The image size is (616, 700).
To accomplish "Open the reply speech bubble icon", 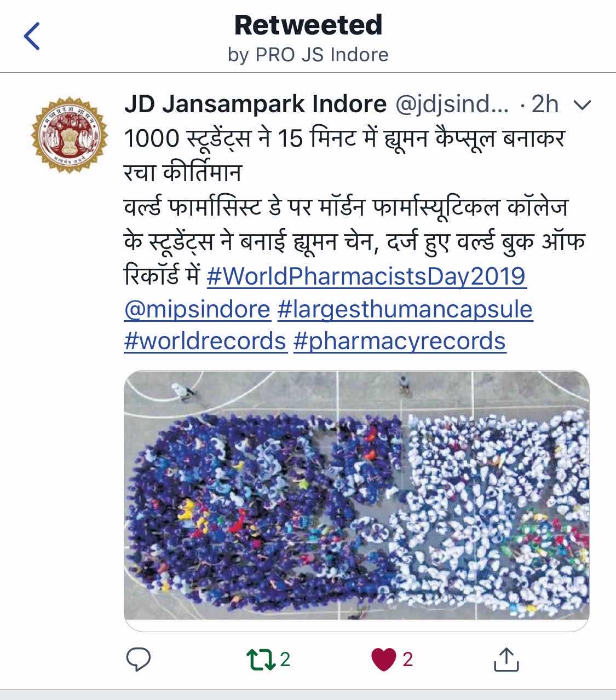I will (139, 659).
